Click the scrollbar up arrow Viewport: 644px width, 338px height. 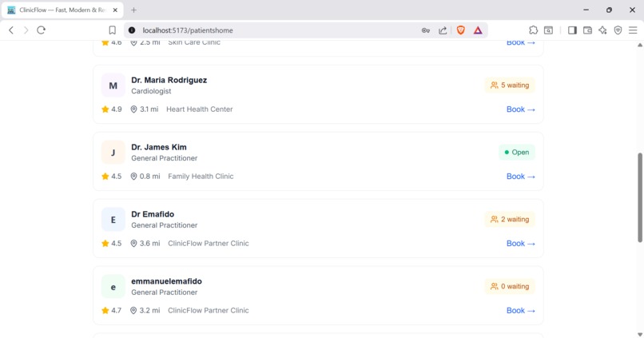(639, 45)
